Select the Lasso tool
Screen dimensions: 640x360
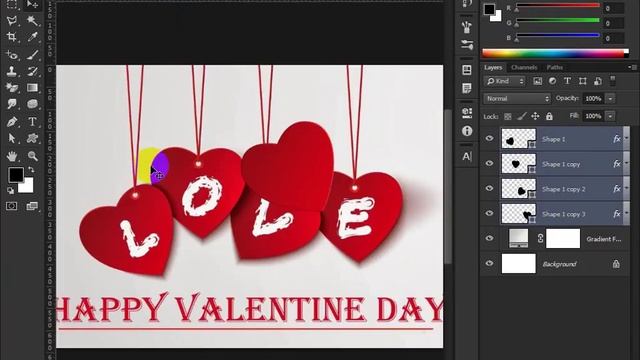pos(12,20)
